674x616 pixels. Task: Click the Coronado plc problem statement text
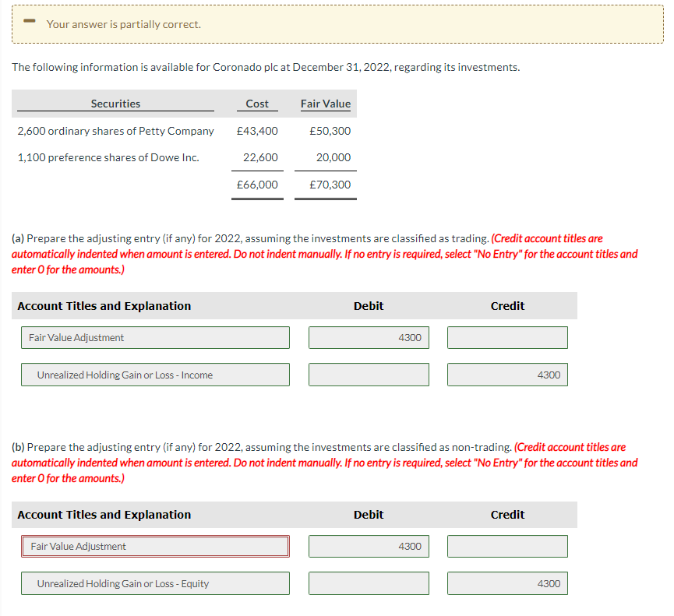point(266,68)
